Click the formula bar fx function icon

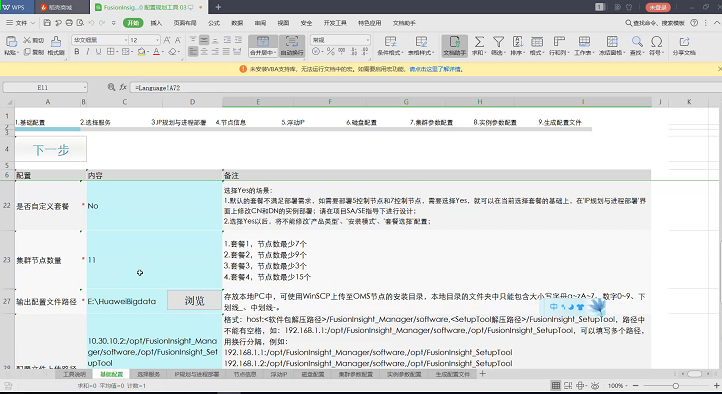[123, 87]
